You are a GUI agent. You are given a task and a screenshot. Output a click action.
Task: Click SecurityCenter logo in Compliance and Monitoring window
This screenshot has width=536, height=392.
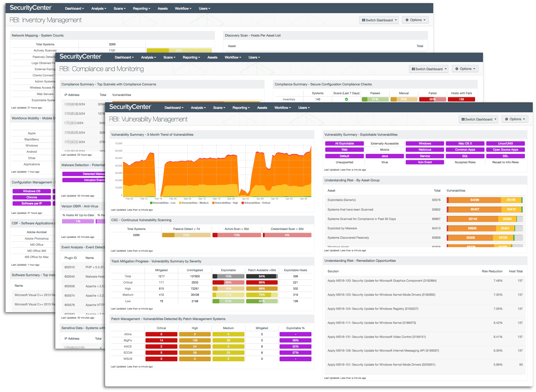tap(81, 57)
